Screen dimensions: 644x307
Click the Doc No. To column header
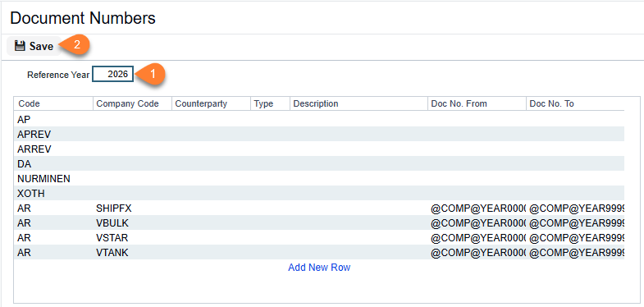coord(575,104)
